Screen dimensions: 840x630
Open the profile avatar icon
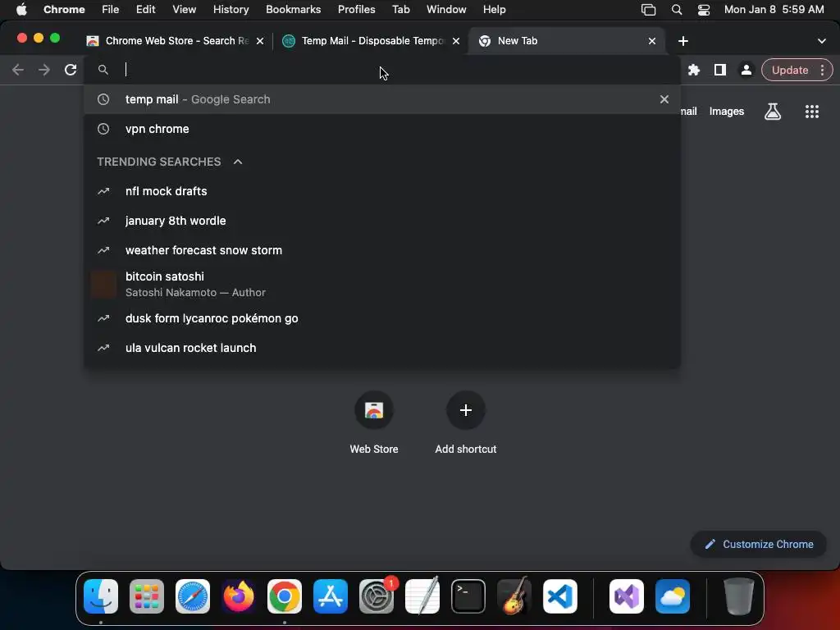click(746, 70)
